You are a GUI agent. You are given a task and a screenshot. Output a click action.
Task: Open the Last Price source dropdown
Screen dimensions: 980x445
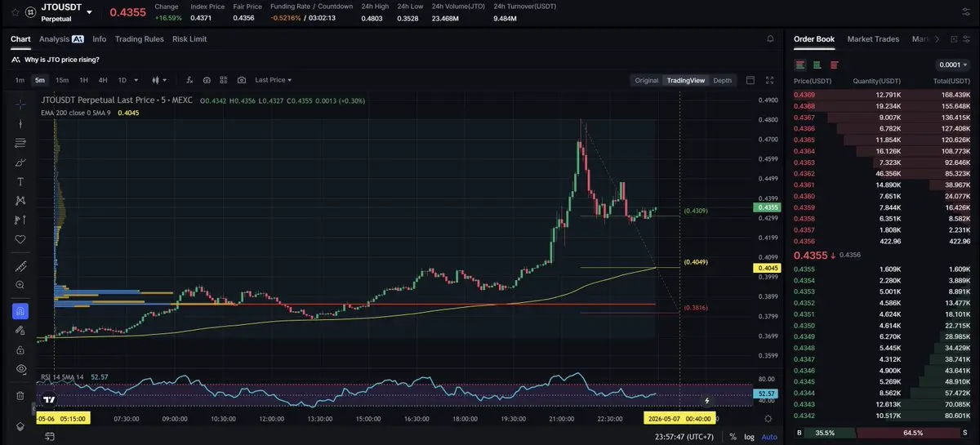[x=273, y=80]
